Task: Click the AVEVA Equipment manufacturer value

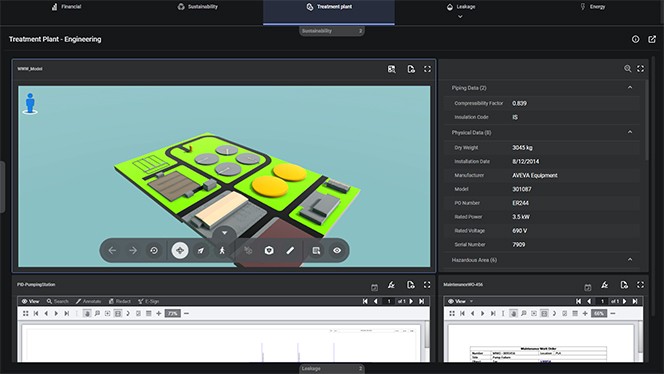Action: click(535, 175)
